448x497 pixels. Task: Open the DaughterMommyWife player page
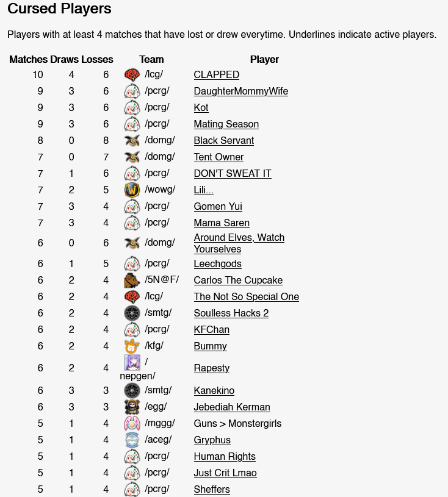coord(241,91)
